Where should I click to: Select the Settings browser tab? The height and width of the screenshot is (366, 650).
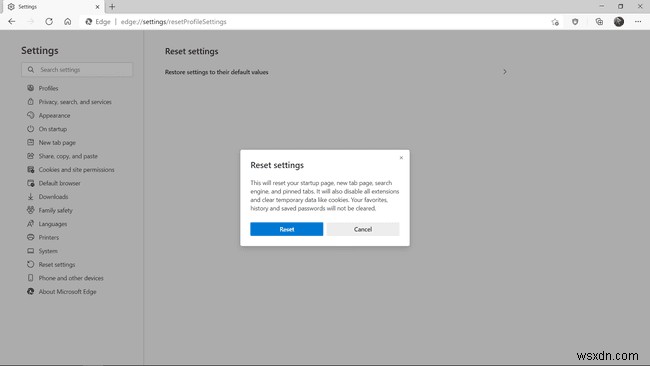pyautogui.click(x=53, y=7)
